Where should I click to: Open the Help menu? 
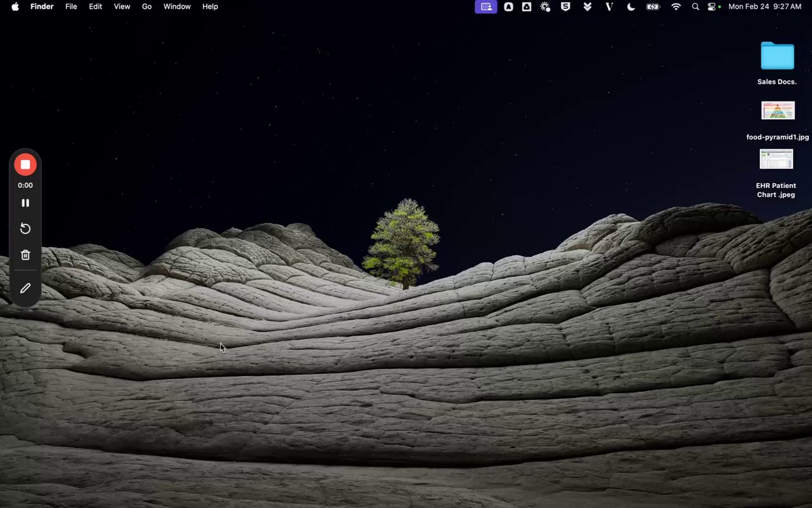coord(210,6)
